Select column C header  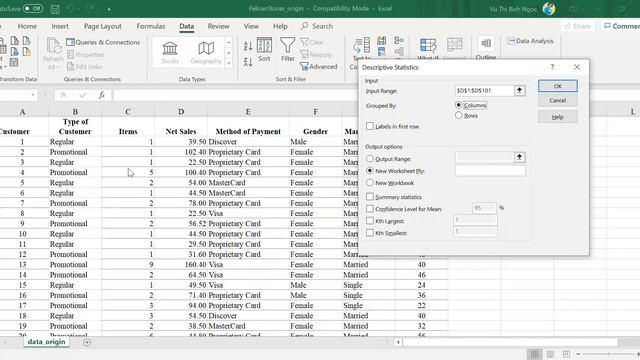click(128, 112)
